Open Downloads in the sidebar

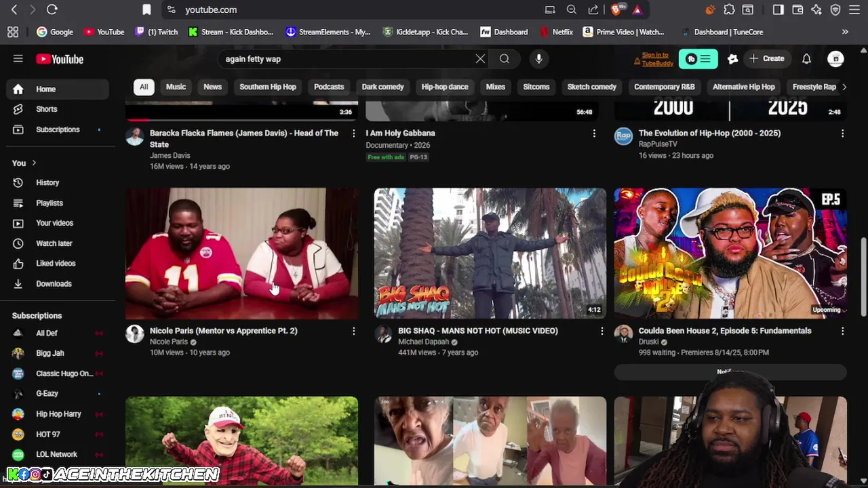[x=58, y=283]
